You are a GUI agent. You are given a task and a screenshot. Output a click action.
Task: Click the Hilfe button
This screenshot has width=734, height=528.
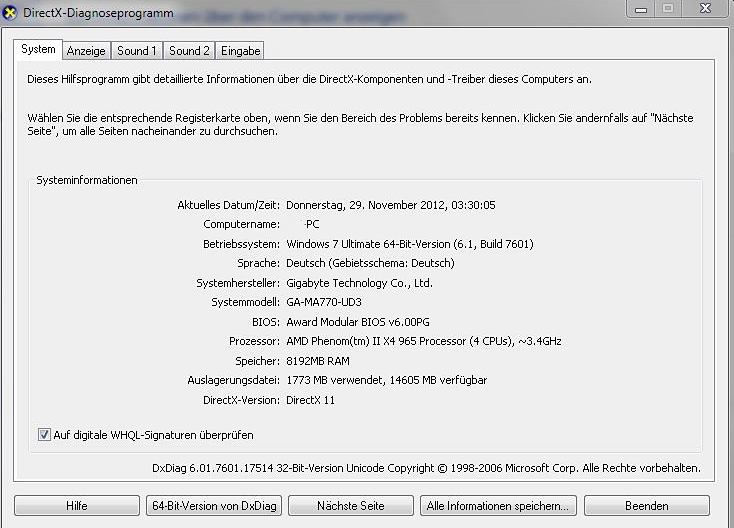(77, 506)
